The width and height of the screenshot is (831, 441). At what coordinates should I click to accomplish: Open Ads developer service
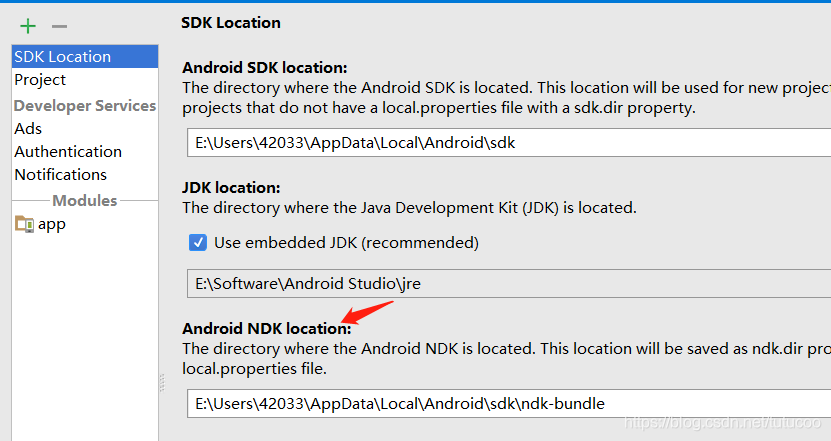click(85, 129)
